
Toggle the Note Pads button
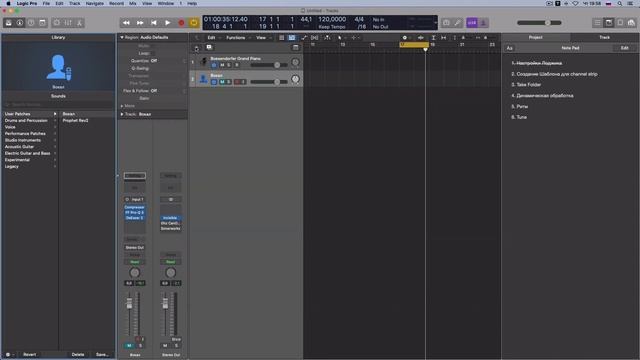[x=609, y=23]
